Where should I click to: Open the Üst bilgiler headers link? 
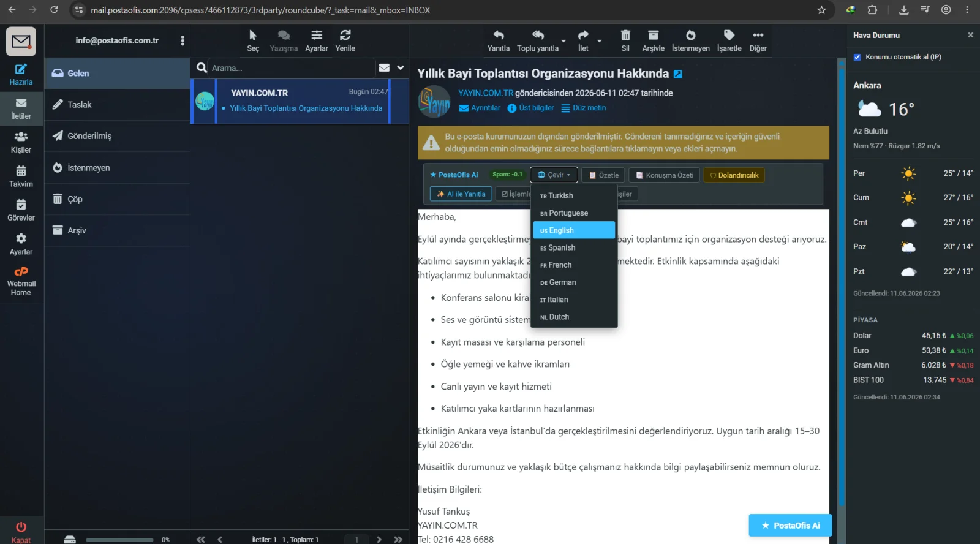(530, 108)
